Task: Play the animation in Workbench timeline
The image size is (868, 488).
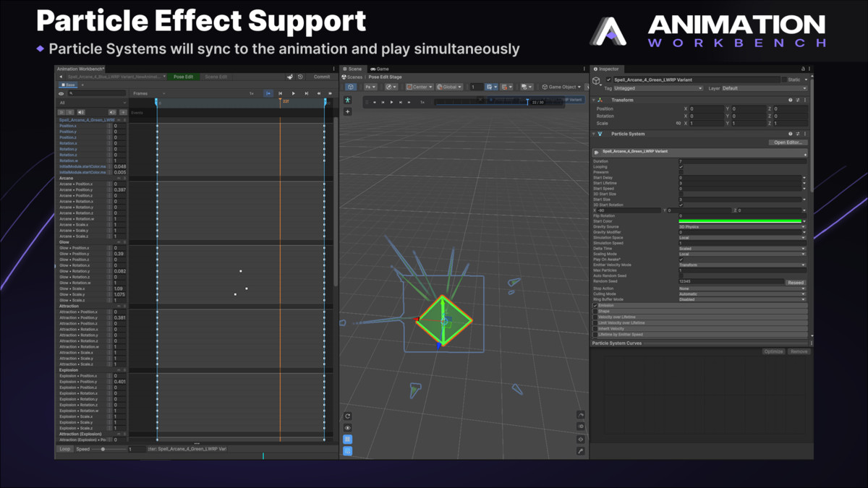Action: coord(293,93)
